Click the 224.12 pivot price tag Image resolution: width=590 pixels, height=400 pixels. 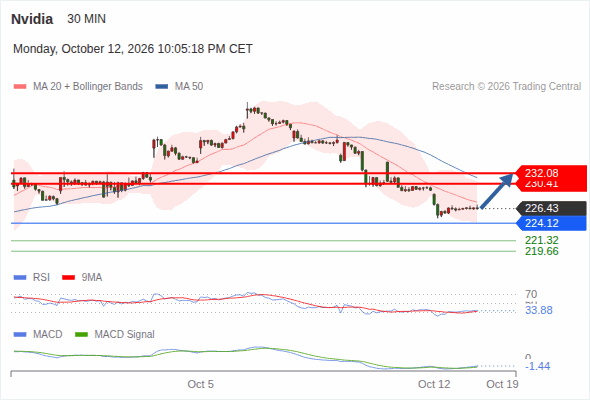551,223
